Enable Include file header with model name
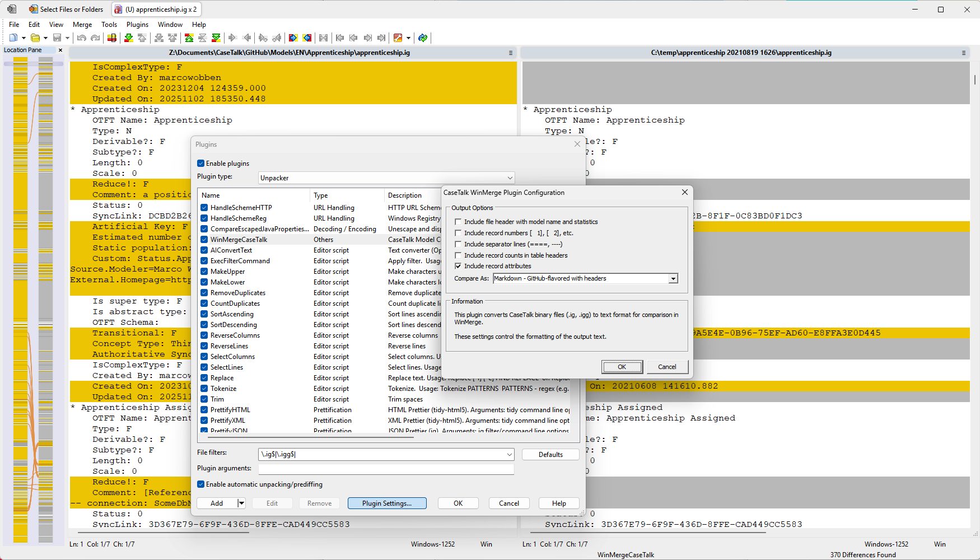The height and width of the screenshot is (560, 980). click(x=458, y=222)
